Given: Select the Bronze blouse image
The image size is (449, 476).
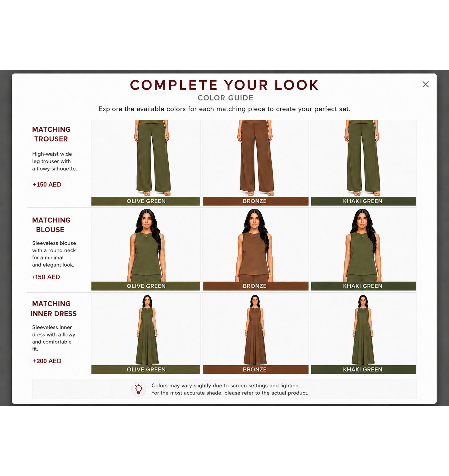Looking at the screenshot, I should 256,245.
